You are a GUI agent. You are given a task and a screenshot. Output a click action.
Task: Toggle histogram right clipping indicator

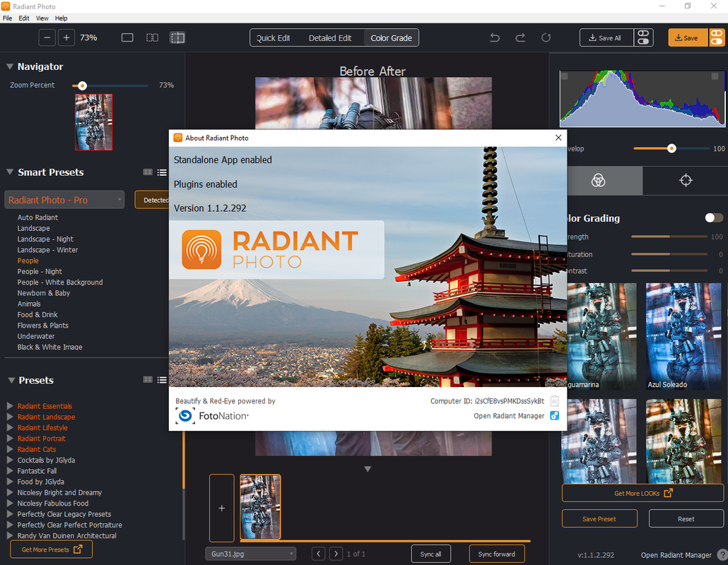click(x=715, y=76)
